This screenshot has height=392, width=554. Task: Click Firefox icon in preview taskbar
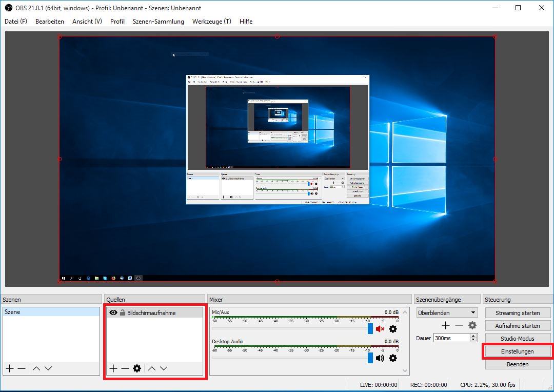point(113,278)
